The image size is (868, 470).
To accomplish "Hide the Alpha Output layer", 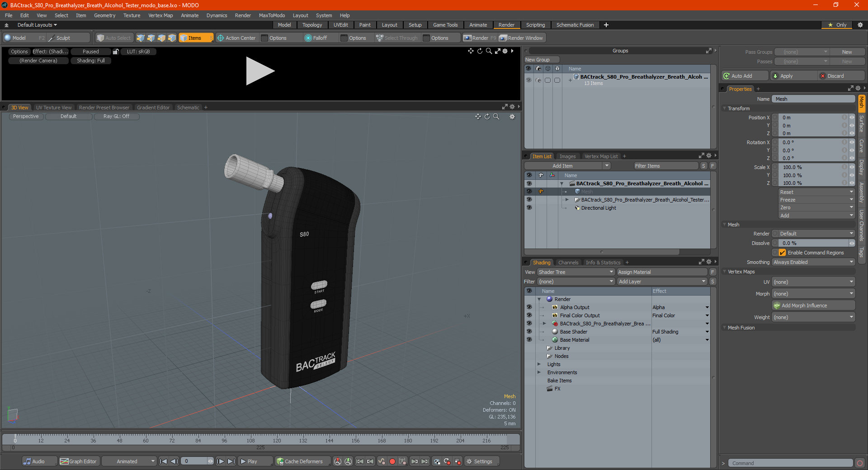I will point(529,307).
